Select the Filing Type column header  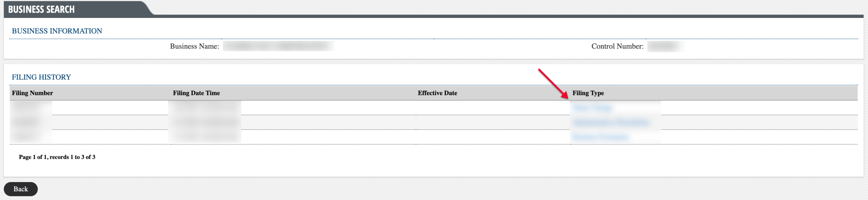[x=588, y=93]
